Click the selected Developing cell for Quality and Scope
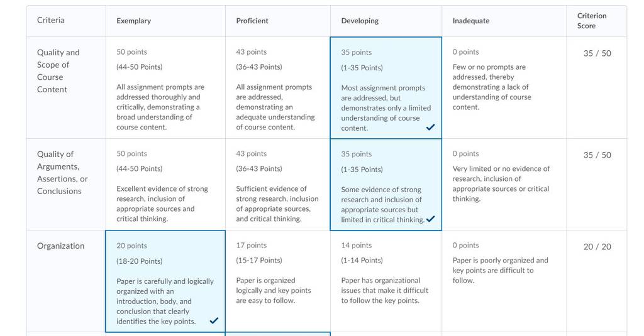The height and width of the screenshot is (336, 644). [386, 88]
